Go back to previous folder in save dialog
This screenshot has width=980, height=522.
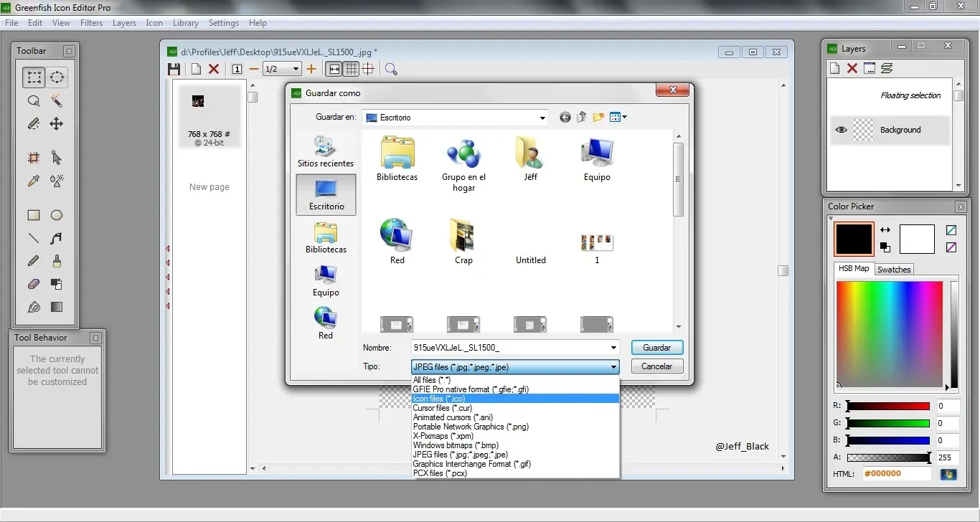pyautogui.click(x=565, y=117)
